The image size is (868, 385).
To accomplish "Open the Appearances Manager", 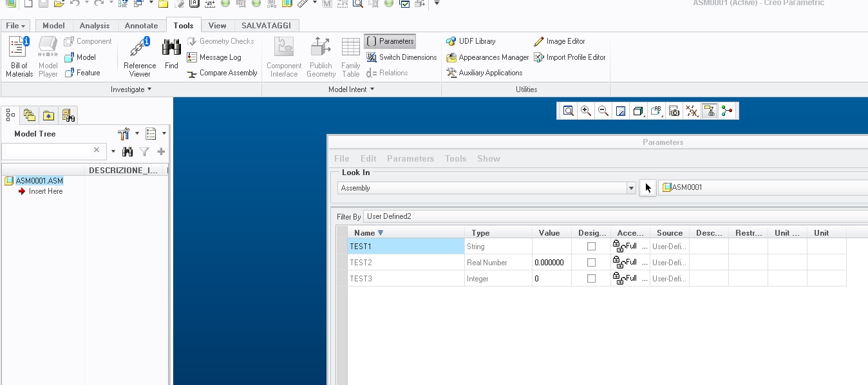I will tap(487, 57).
